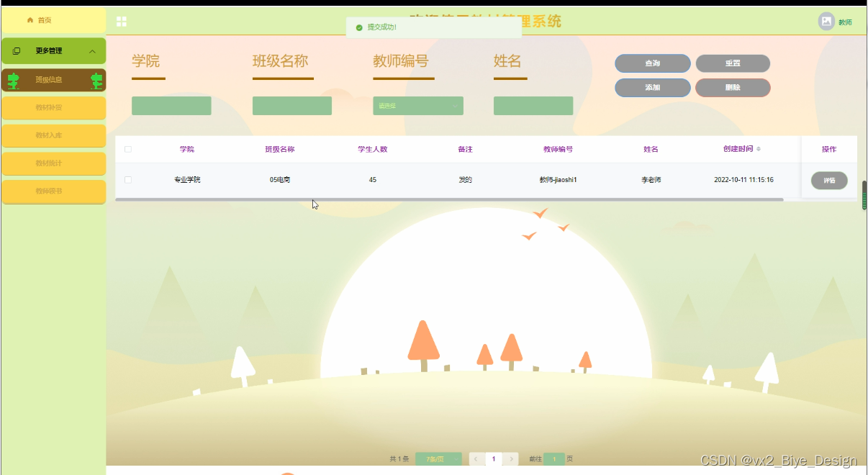Select all rows header checkbox
Image resolution: width=868 pixels, height=475 pixels.
pyautogui.click(x=128, y=149)
